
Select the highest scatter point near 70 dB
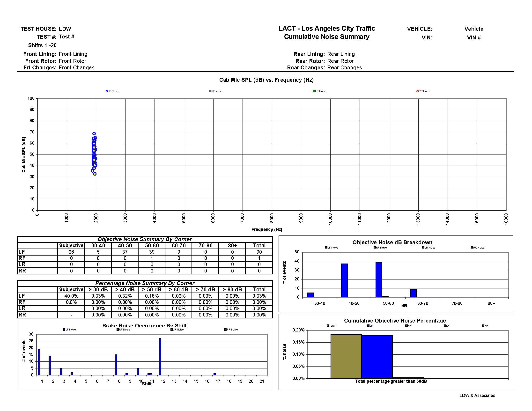click(x=94, y=134)
